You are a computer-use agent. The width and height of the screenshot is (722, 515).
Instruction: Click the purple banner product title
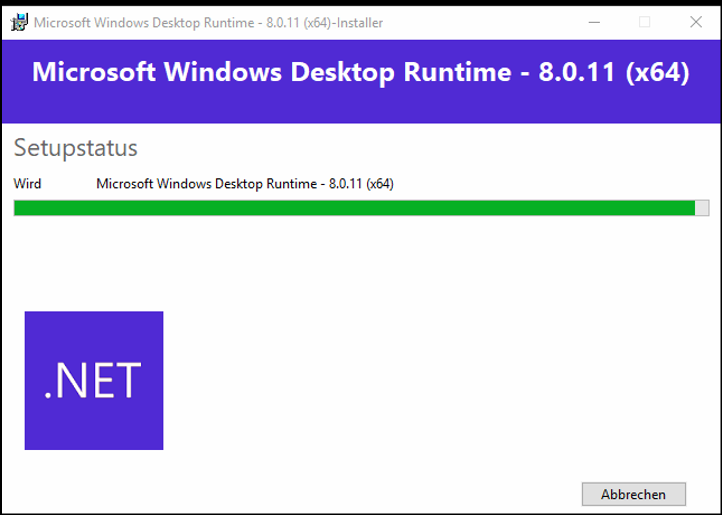(x=361, y=72)
